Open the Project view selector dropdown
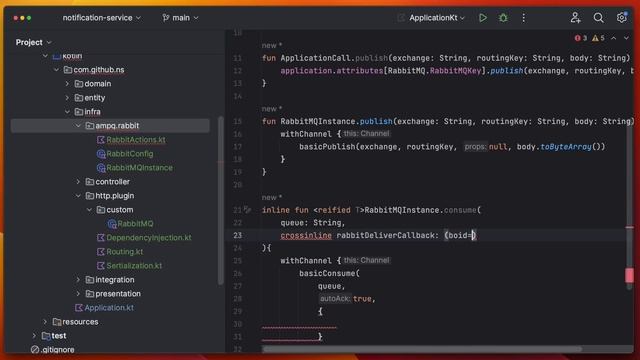Viewport: 640px width, 360px height. click(x=33, y=42)
